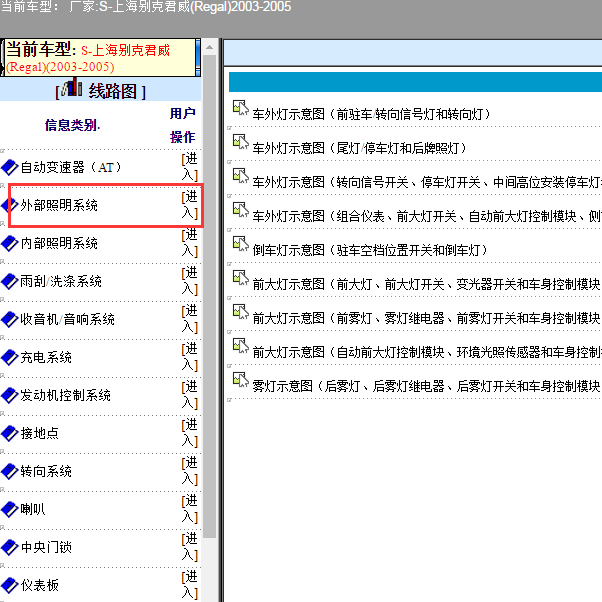Image resolution: width=602 pixels, height=602 pixels.
Task: Open 前大灯示意图（前雾灯、雾灯继电器…）
Action: coord(427,318)
